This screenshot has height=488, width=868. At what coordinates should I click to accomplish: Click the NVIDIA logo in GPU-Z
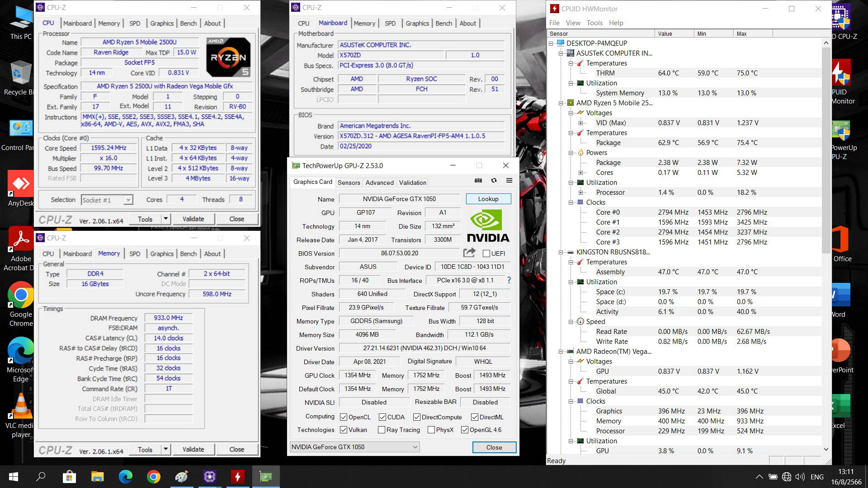[488, 226]
